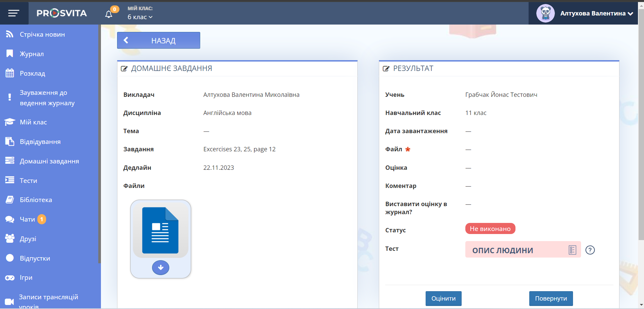Image resolution: width=644 pixels, height=309 pixels.
Task: Open the notifications bell
Action: pyautogui.click(x=109, y=14)
